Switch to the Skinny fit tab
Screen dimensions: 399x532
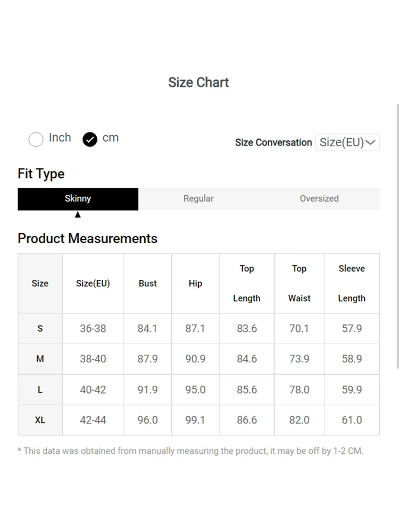pos(78,199)
